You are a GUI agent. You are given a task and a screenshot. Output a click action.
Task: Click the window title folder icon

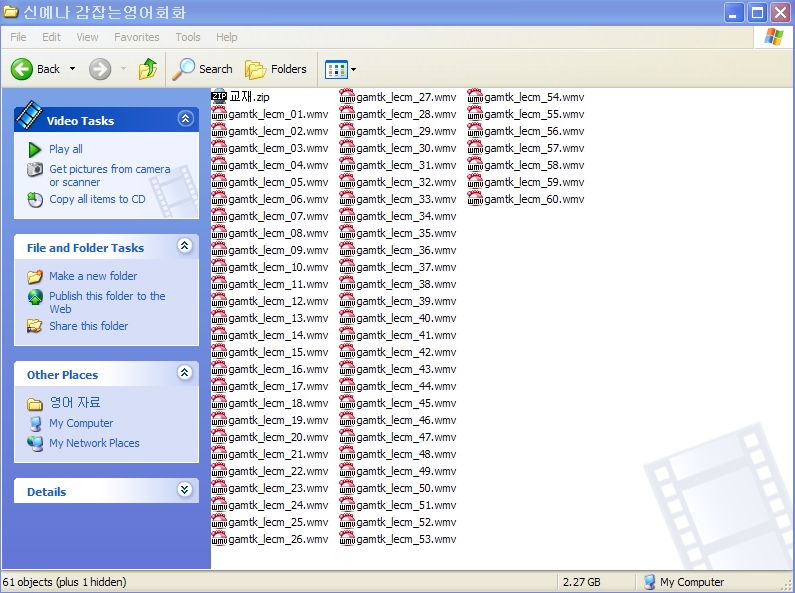point(10,12)
